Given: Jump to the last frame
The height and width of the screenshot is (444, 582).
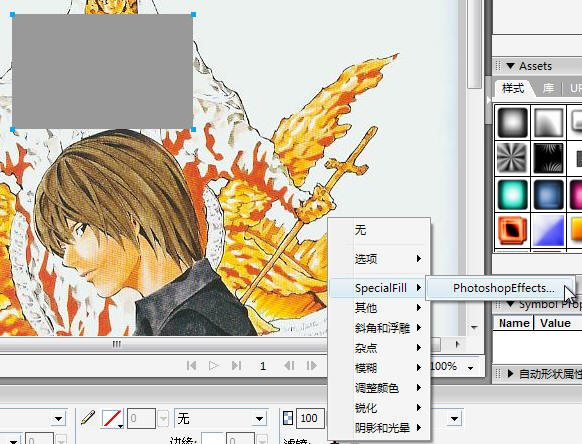Looking at the screenshot, I should tap(236, 366).
